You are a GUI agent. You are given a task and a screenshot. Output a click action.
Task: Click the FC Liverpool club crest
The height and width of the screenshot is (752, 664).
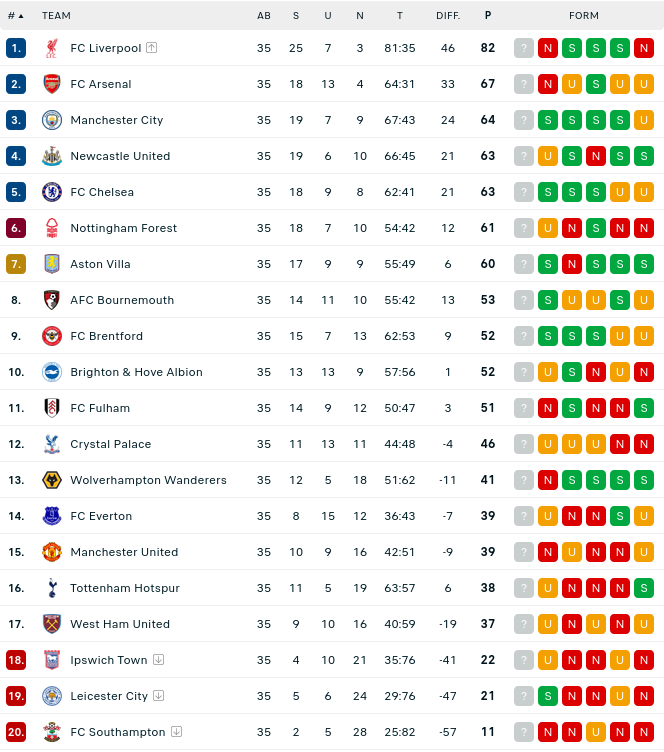(x=52, y=48)
